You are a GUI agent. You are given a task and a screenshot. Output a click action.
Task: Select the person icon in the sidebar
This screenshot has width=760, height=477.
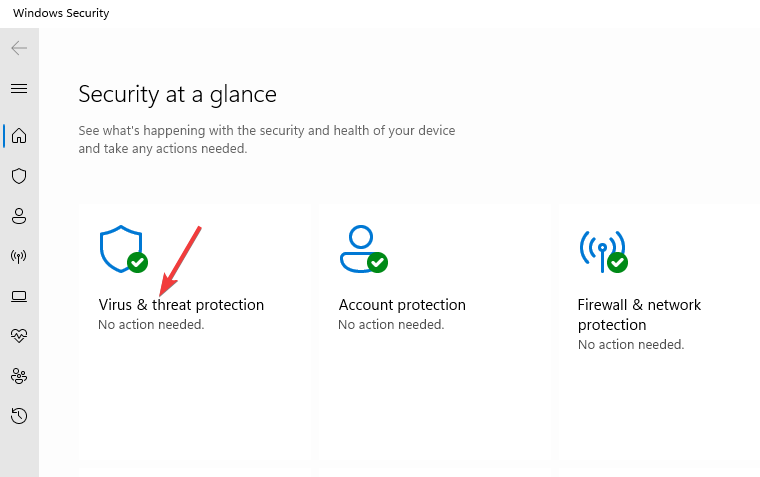[19, 216]
